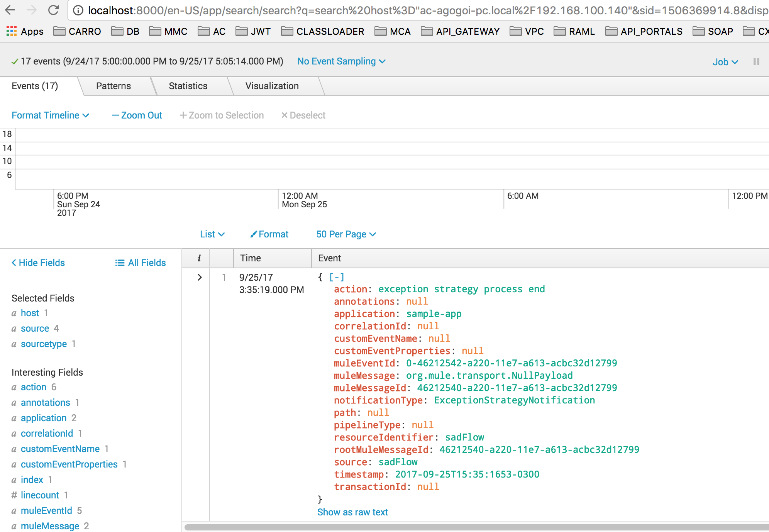The height and width of the screenshot is (532, 769).
Task: Switch to the Statistics tab
Action: (x=188, y=86)
